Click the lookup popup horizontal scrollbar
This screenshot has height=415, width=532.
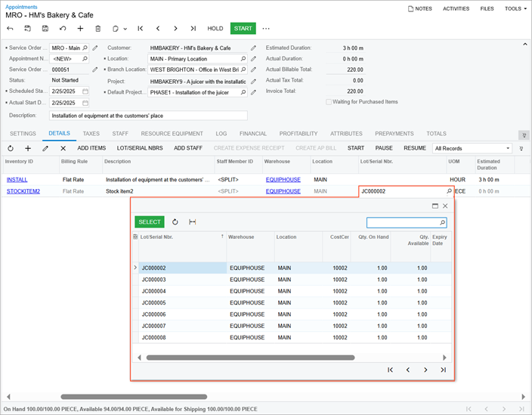click(x=250, y=358)
